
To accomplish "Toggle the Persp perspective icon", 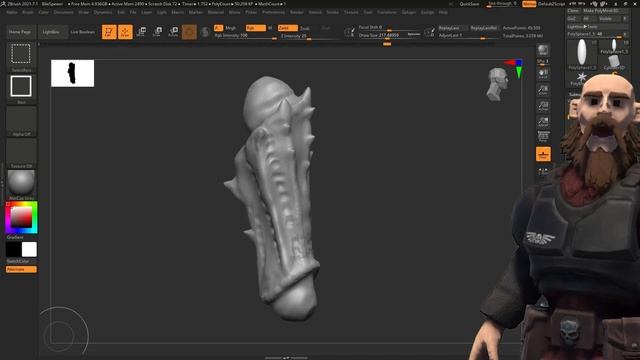I will point(543,137).
